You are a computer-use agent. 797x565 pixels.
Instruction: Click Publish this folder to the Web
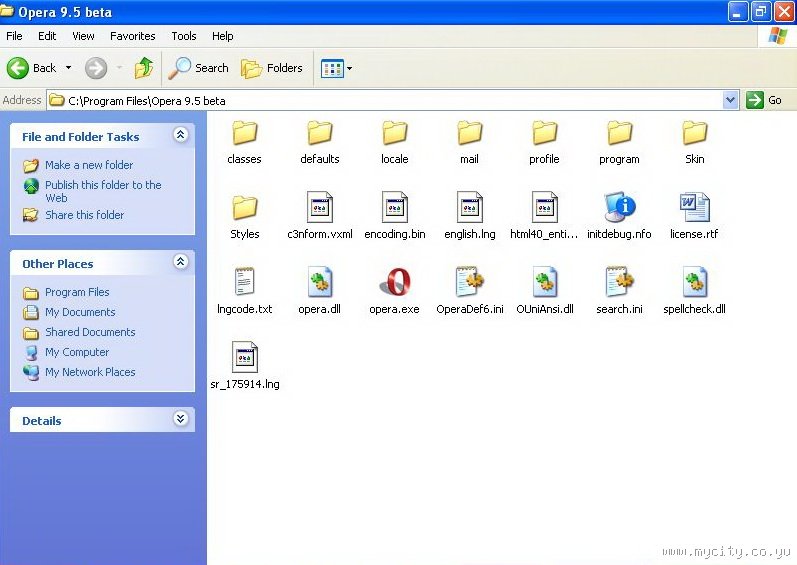coord(103,191)
